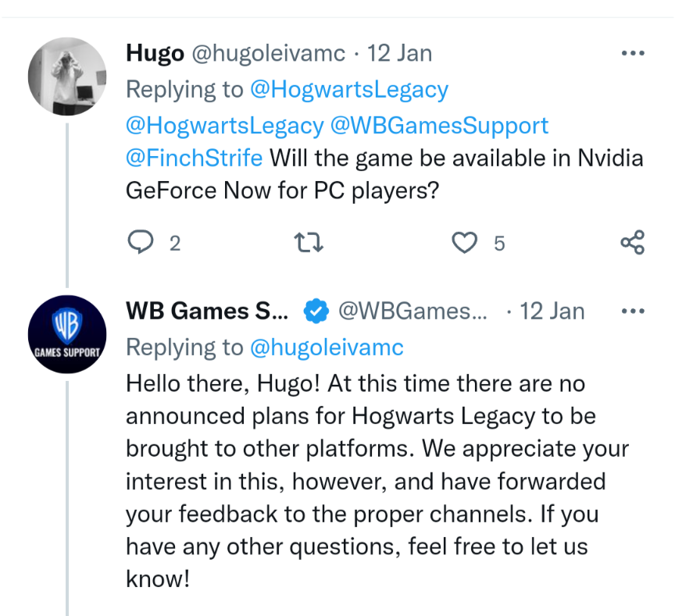Share Hugo's tweet via share icon
Screen dimensions: 675x616
click(x=632, y=243)
